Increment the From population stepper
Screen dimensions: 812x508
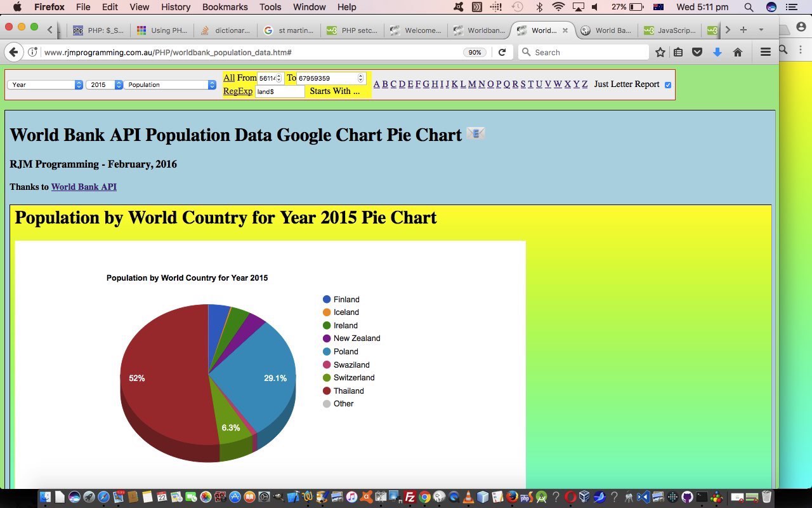coord(278,76)
